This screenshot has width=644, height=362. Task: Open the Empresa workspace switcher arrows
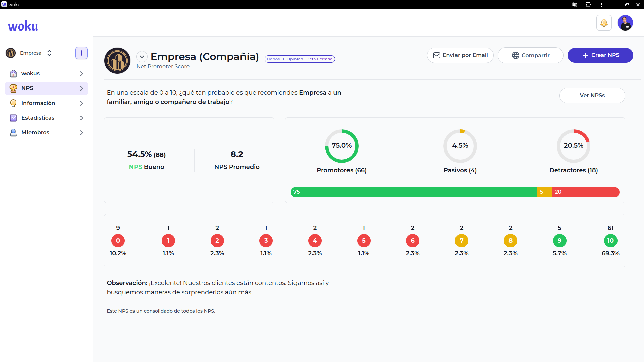click(49, 53)
